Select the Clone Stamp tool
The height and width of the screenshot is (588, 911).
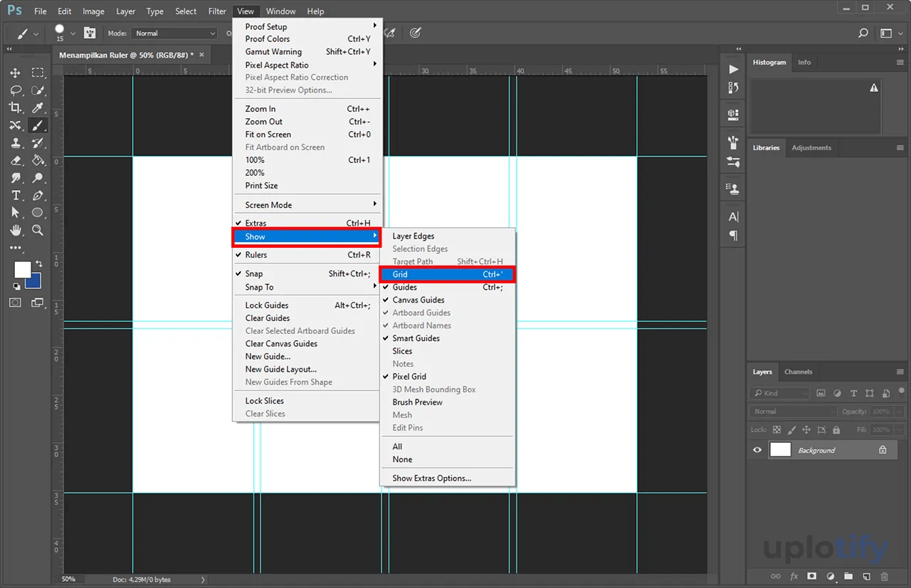pos(16,143)
